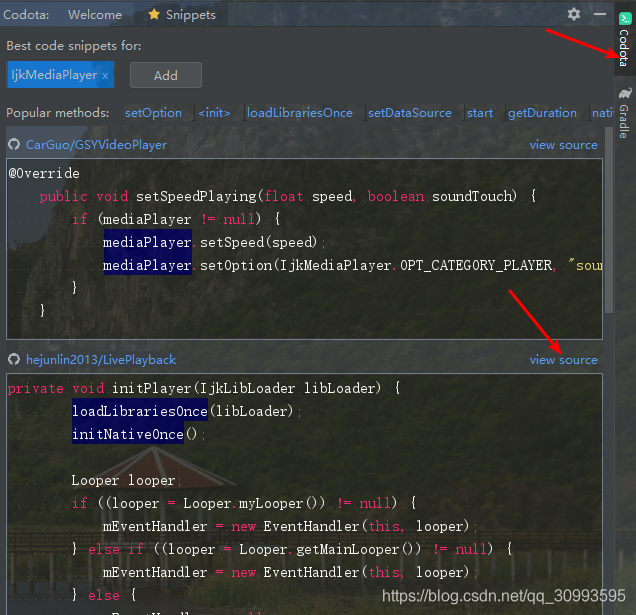Click the snippets vertical scrollbar
The width and height of the screenshot is (636, 615).
click(609, 220)
